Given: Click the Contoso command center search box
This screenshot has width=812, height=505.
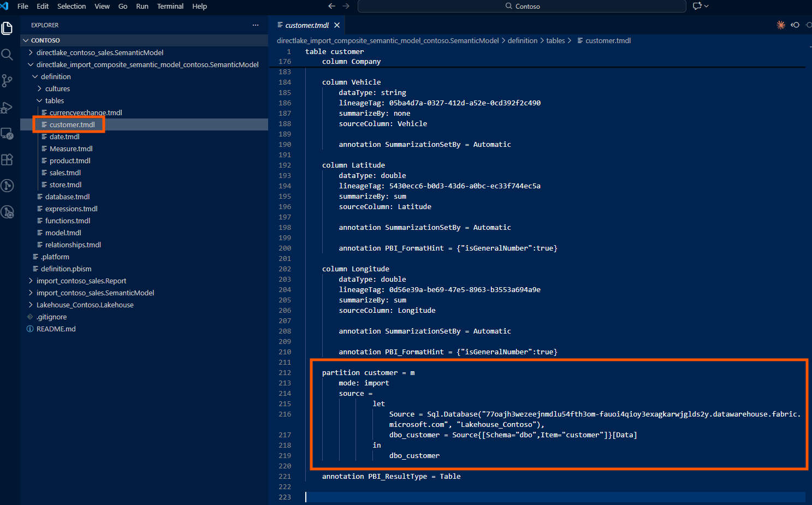Looking at the screenshot, I should pos(522,6).
